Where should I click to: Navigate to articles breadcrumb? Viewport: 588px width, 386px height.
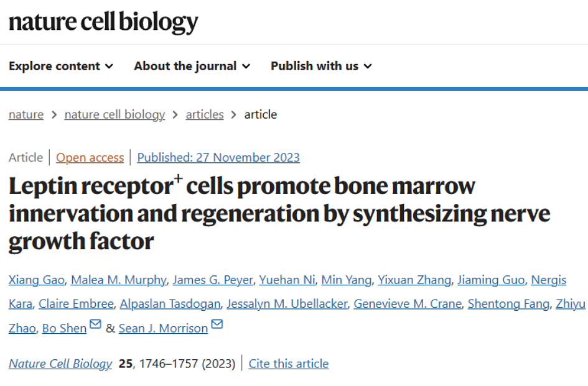205,114
